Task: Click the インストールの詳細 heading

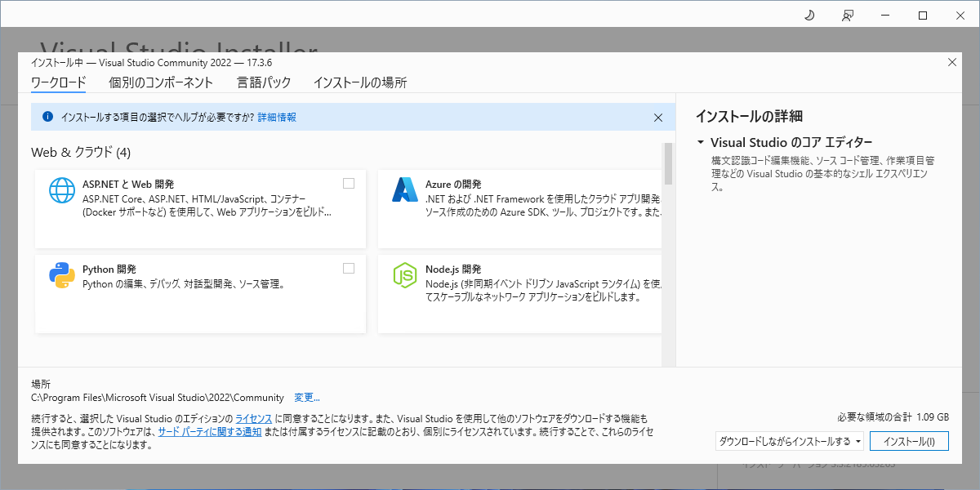Action: [749, 117]
